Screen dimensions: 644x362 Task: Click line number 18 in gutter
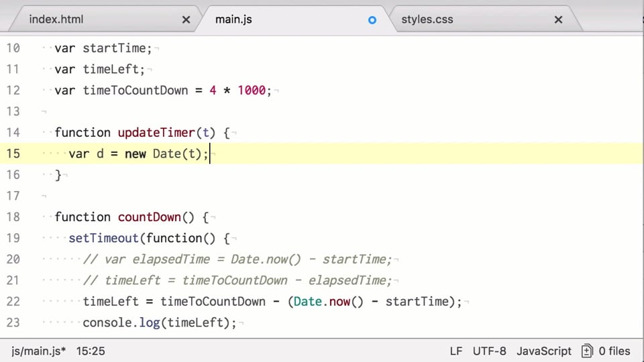(x=13, y=217)
